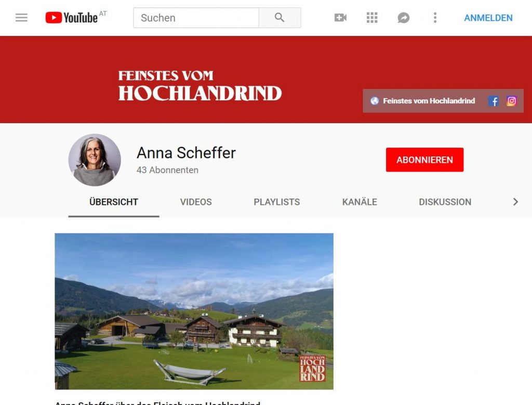The image size is (532, 405).
Task: Open the Kanäle tab
Action: (x=360, y=202)
